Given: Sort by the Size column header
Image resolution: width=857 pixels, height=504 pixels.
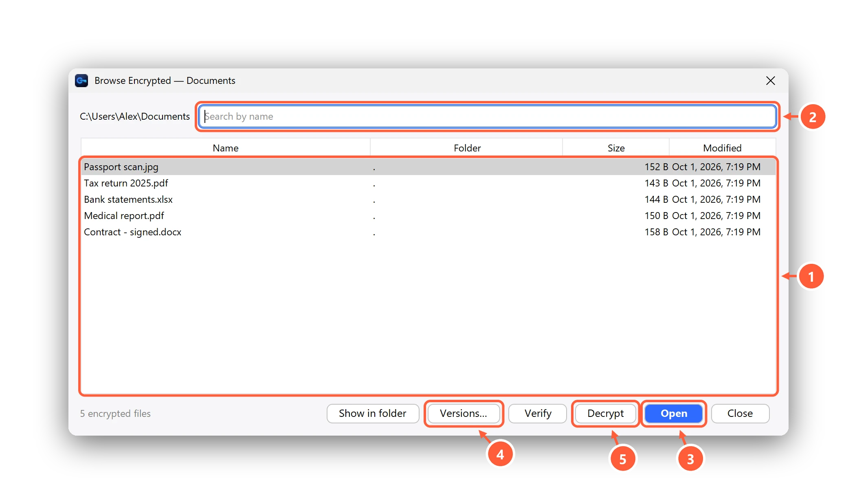Looking at the screenshot, I should [616, 148].
